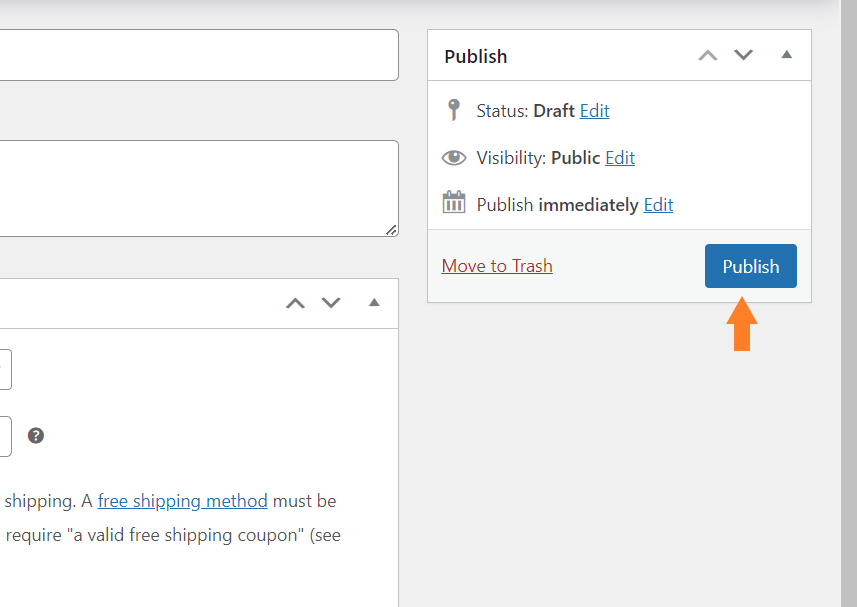
Task: Move Publish panel down with chevron
Action: click(743, 55)
